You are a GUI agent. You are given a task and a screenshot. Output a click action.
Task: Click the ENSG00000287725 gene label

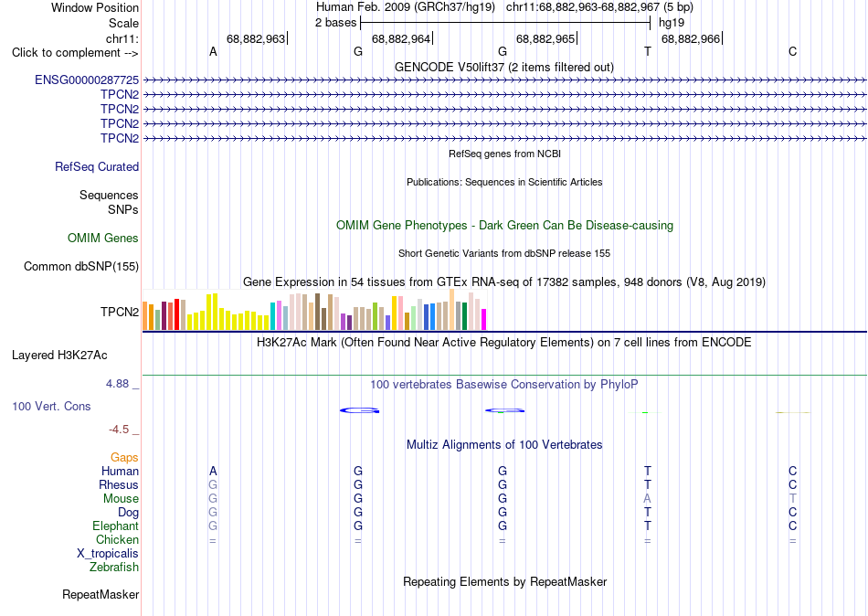(87, 80)
